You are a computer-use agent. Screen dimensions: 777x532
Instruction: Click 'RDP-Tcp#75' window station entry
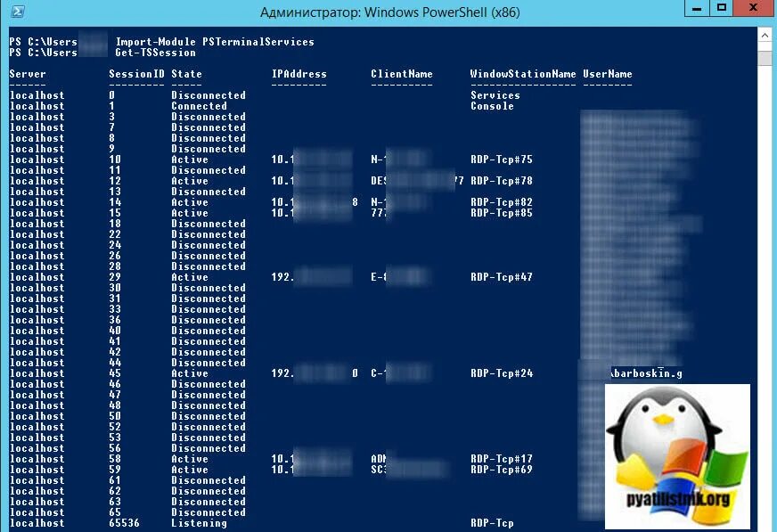502,160
